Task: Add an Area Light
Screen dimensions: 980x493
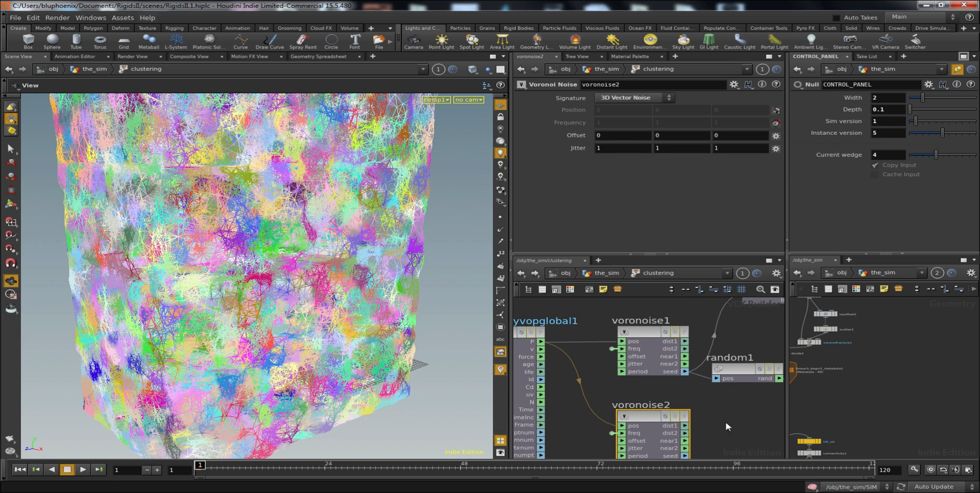Action: (x=502, y=42)
